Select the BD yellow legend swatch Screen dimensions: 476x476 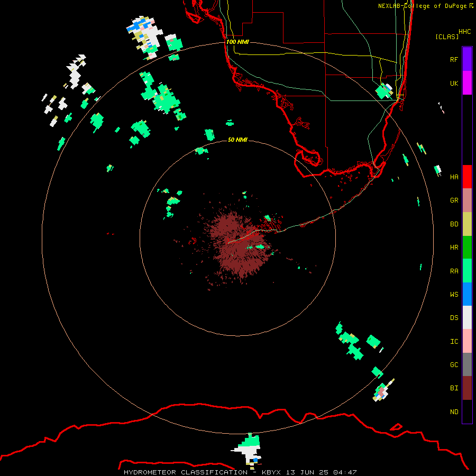click(x=467, y=224)
